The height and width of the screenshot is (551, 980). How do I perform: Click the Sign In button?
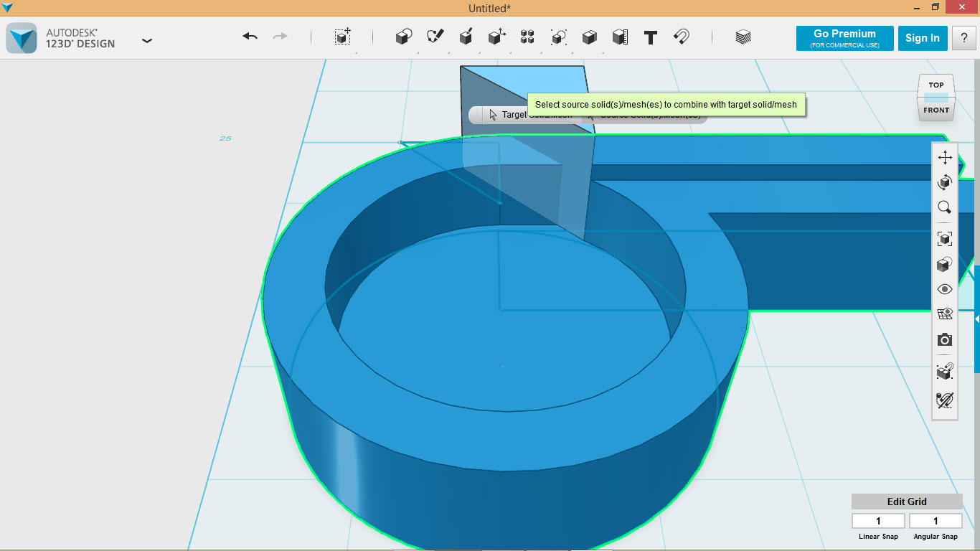point(923,38)
